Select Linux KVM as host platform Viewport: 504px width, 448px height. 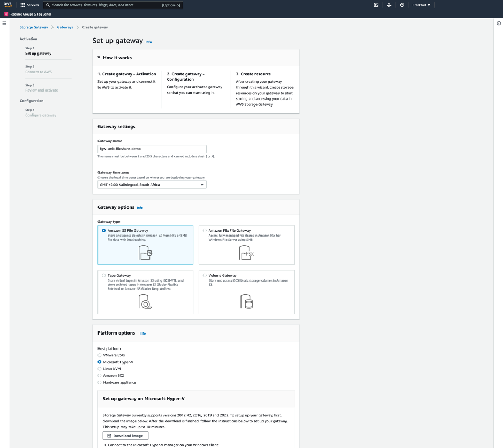click(x=99, y=369)
